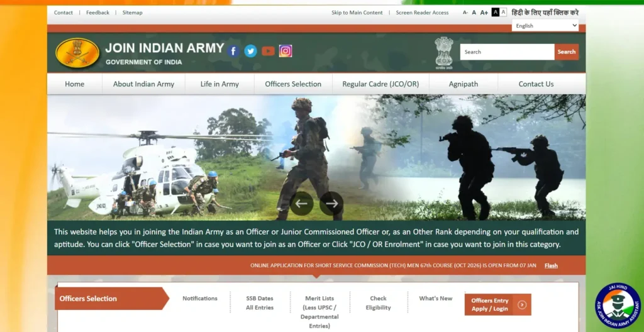644x332 pixels.
Task: Open What's New section
Action: [436, 298]
